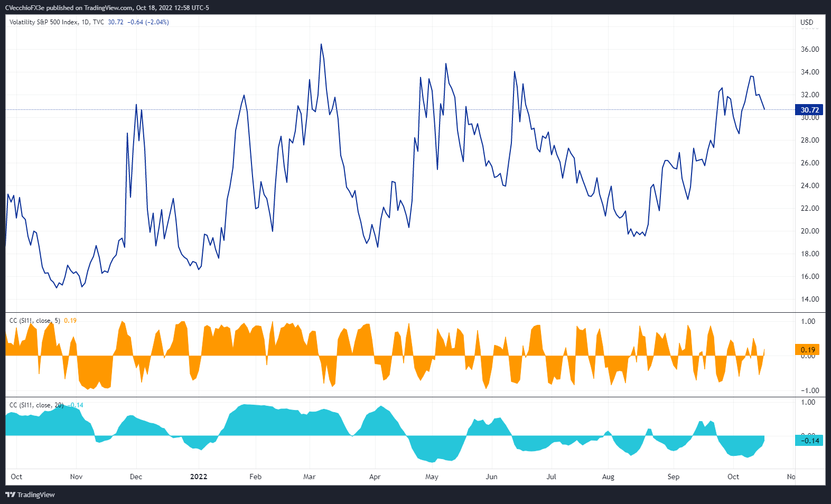Click the USD currency label

coord(807,22)
